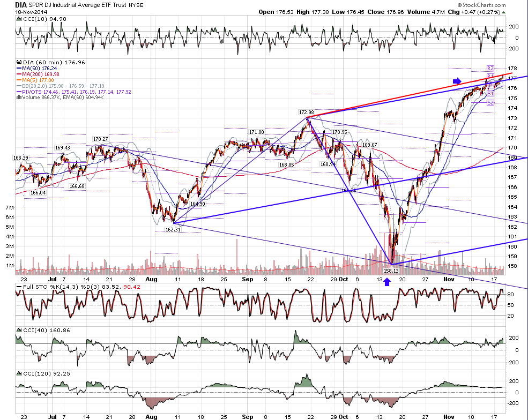Click the red 90.42 stochastic %D value
The width and height of the screenshot is (528, 420).
pos(132,287)
